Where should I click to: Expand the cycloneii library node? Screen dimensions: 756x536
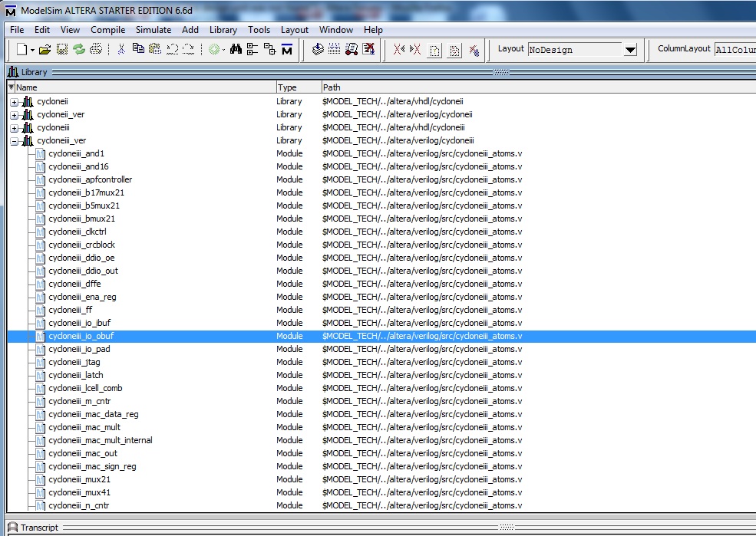(15, 102)
